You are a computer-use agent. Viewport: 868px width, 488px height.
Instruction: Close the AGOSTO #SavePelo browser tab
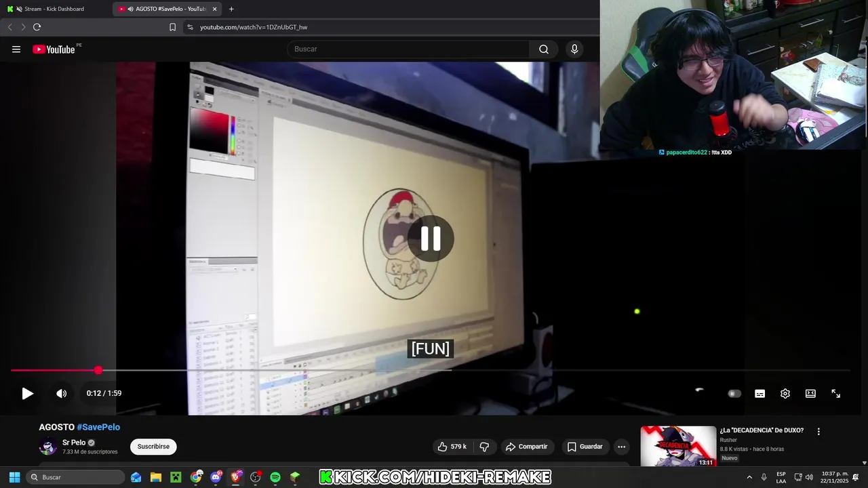tap(215, 9)
